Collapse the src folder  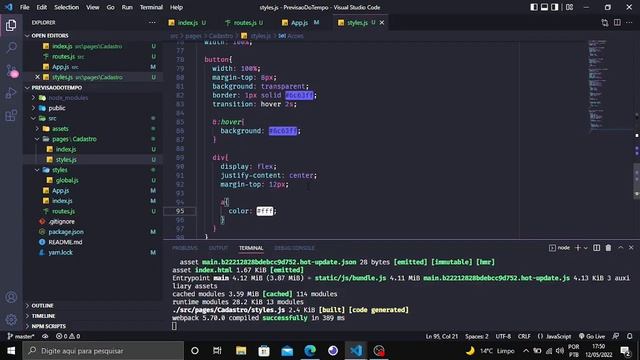point(53,118)
